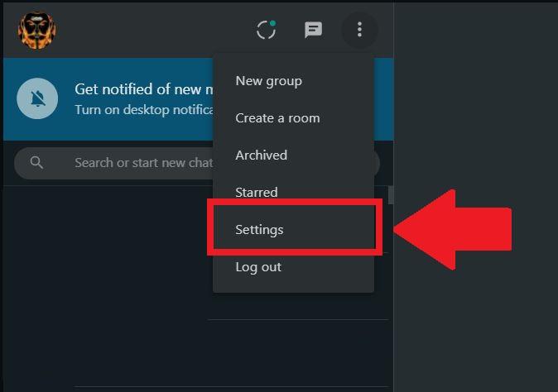Click the chat list scrollbar thumb
The image size is (558, 392).
391,194
